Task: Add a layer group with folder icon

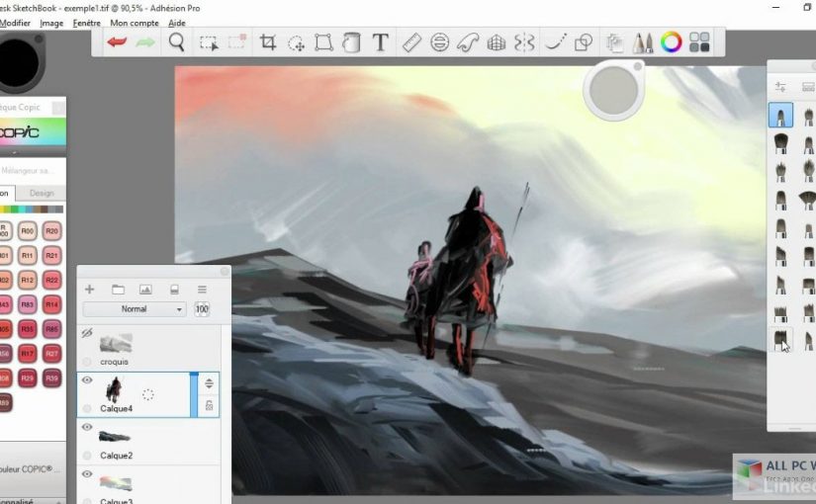Action: coord(118,290)
